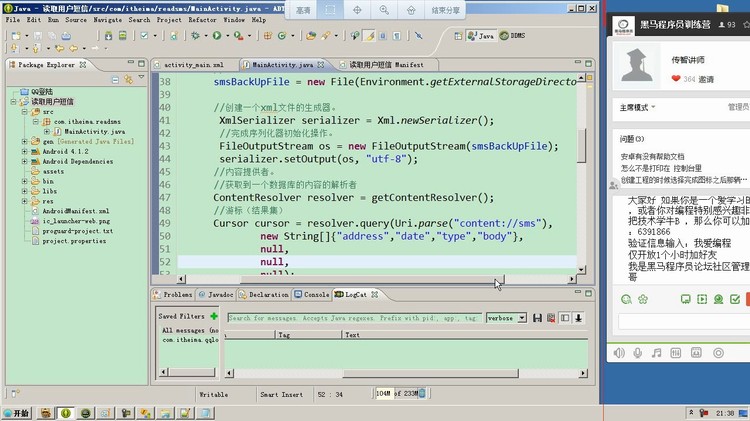Click the Open Perspective icon
The width and height of the screenshot is (750, 421).
point(458,36)
